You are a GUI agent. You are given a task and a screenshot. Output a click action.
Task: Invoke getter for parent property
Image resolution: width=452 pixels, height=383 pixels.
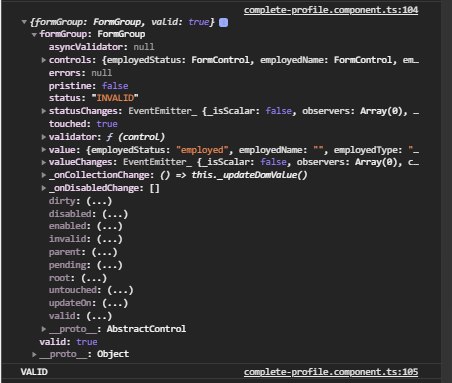[104, 252]
